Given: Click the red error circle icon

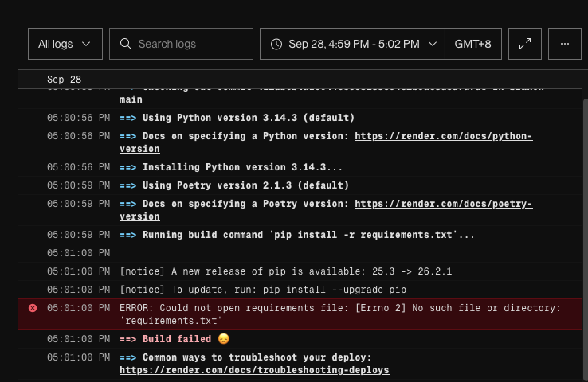Looking at the screenshot, I should [x=33, y=308].
